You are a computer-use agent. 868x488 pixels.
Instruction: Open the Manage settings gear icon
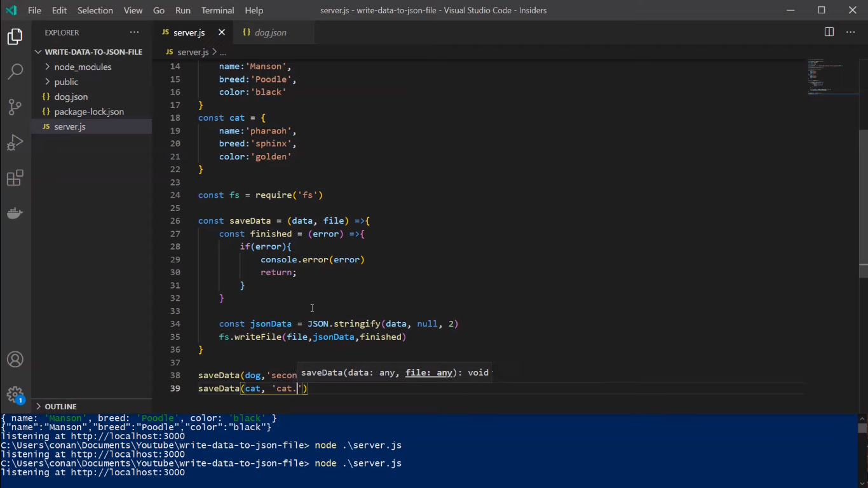pyautogui.click(x=15, y=394)
